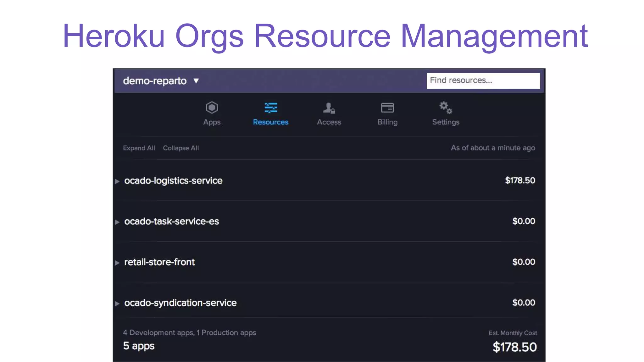Select the ocado-logistics-service app name
Viewport: 644px width, 362px height.
[x=173, y=181]
